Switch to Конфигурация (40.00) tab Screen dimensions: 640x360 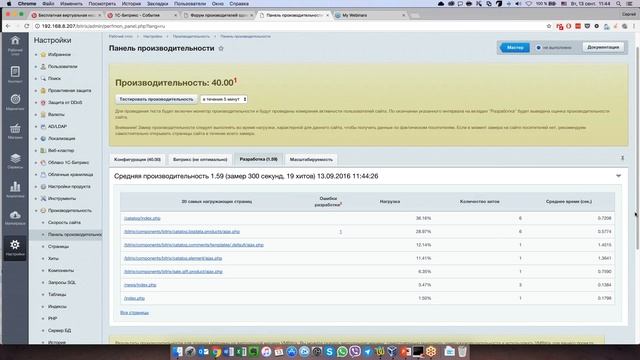coord(137,160)
